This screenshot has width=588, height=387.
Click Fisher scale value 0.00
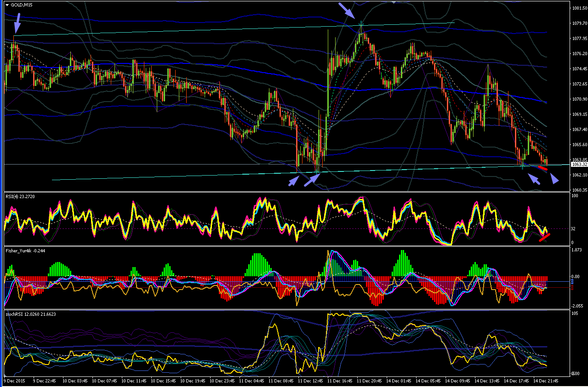click(x=576, y=277)
